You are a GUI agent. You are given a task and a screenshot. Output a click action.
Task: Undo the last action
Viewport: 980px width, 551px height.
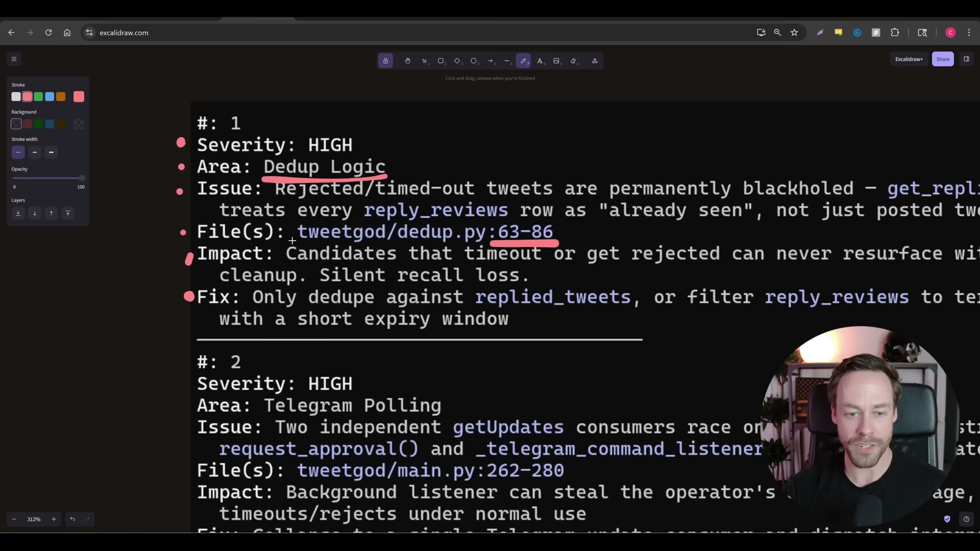coord(72,519)
